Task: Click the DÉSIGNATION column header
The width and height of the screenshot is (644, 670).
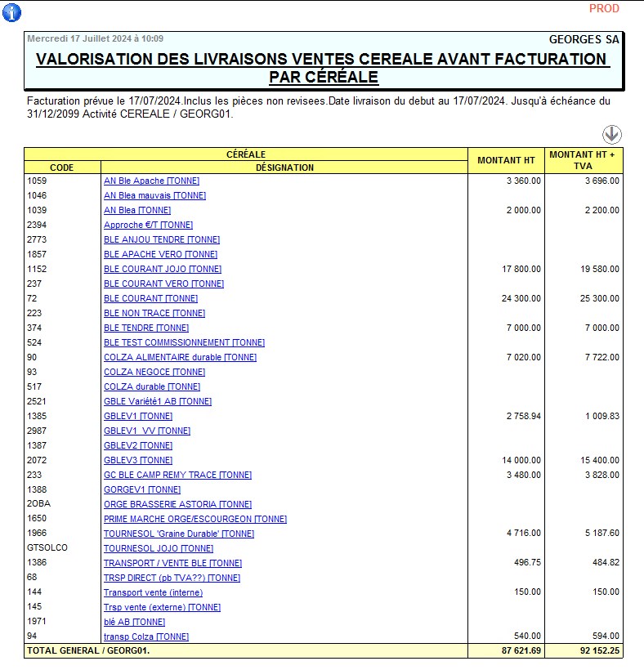Action: click(x=284, y=167)
